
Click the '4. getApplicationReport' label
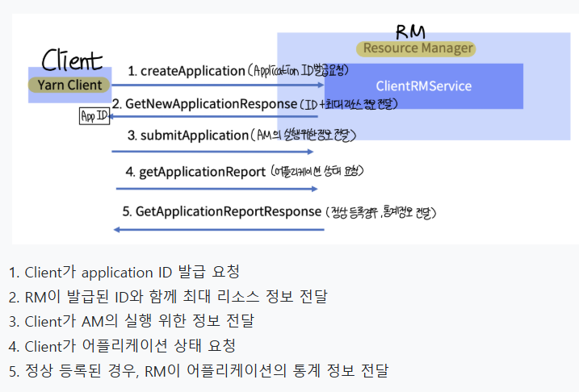195,172
